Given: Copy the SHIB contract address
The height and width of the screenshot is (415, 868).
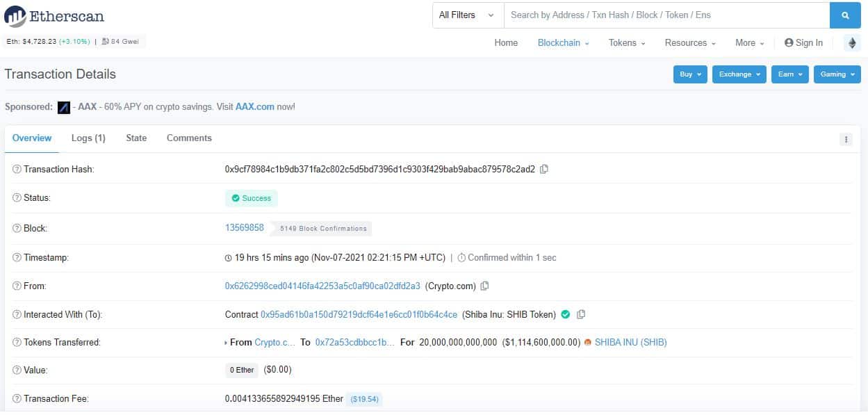Looking at the screenshot, I should (581, 314).
